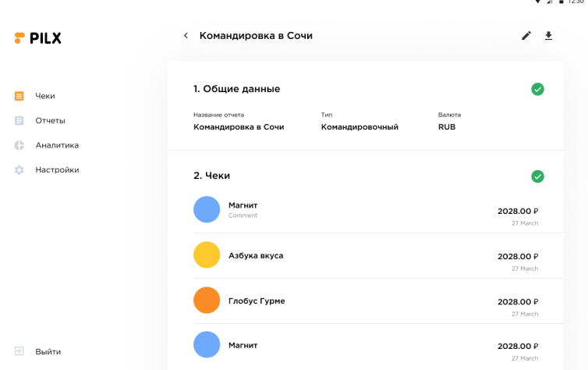Click the pencil edit icon

[526, 36]
